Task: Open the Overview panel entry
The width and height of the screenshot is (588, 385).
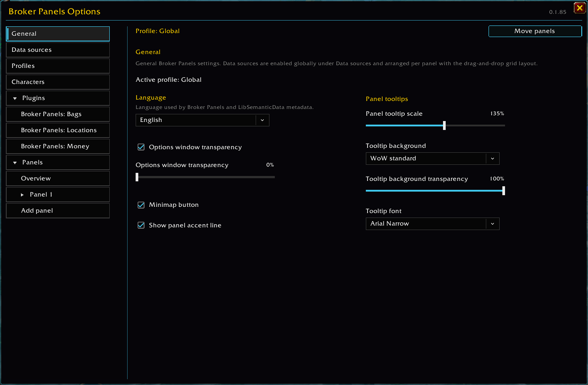Action: tap(58, 178)
